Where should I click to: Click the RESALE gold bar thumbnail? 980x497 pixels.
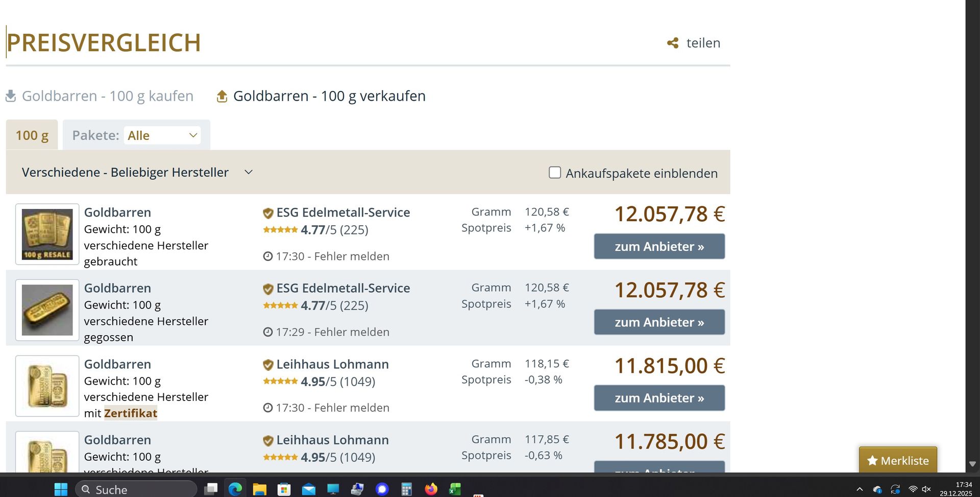click(x=47, y=234)
